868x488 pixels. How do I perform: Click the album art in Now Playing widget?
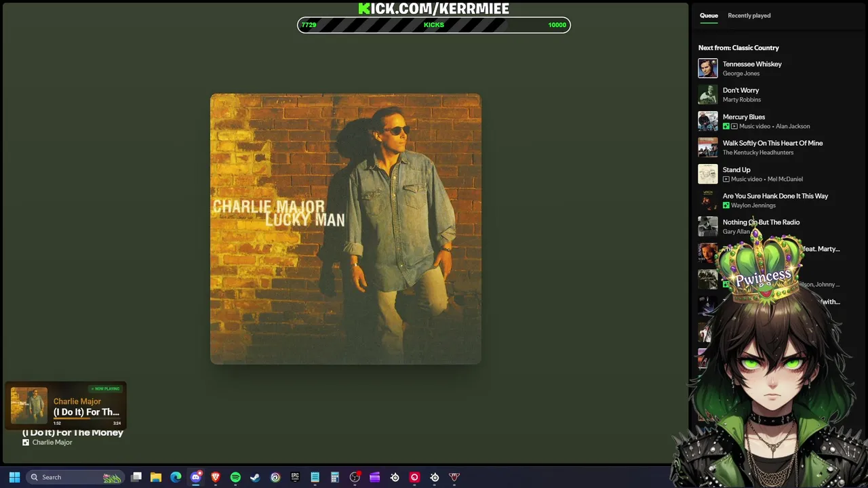29,406
